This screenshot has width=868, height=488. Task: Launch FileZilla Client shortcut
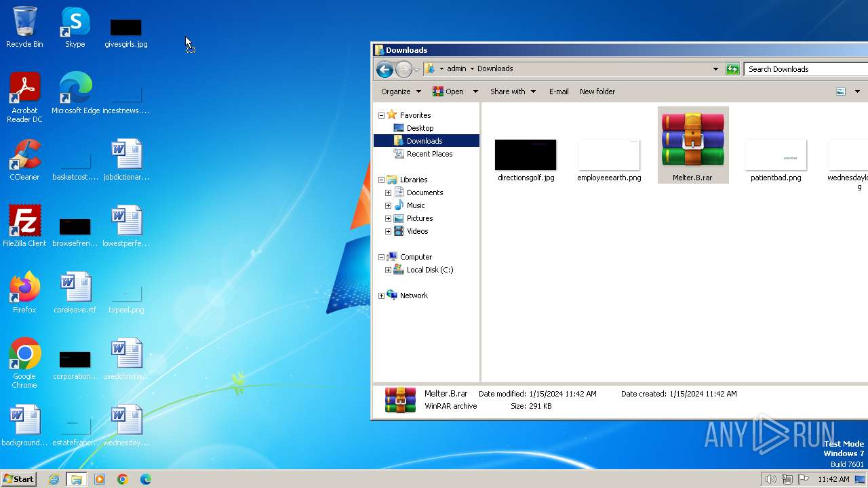click(24, 226)
